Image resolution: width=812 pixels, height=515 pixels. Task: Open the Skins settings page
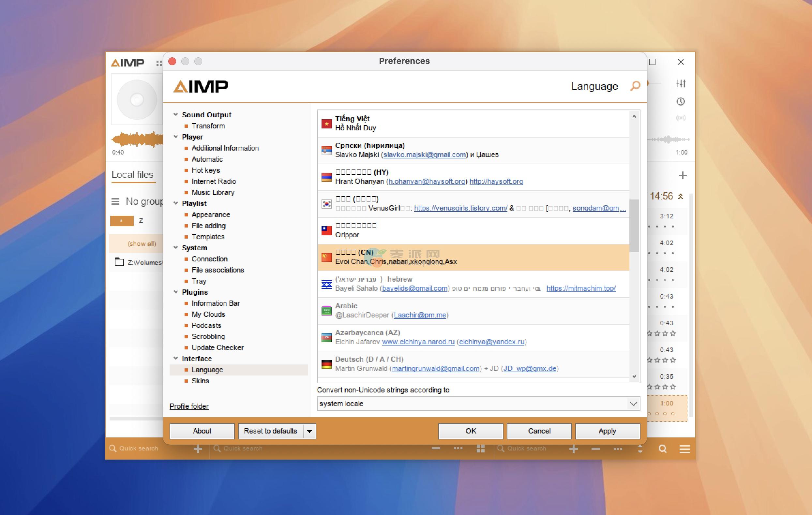click(200, 381)
